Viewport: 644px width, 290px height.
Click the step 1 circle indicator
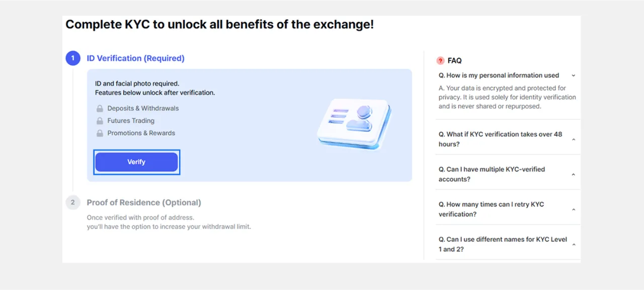click(x=73, y=58)
